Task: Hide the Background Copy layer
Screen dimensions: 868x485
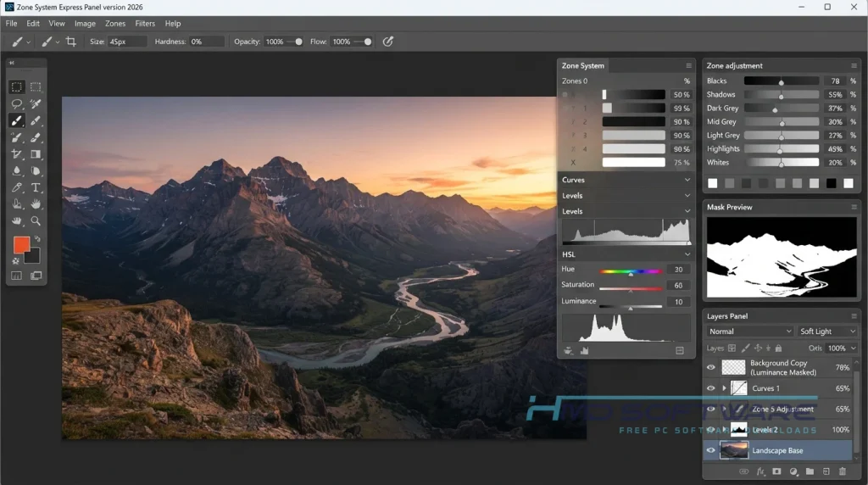Action: 711,367
